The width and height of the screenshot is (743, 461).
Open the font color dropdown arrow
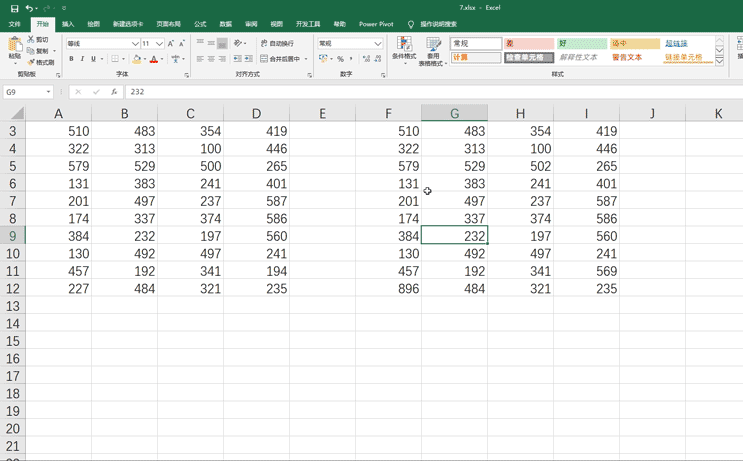click(162, 59)
